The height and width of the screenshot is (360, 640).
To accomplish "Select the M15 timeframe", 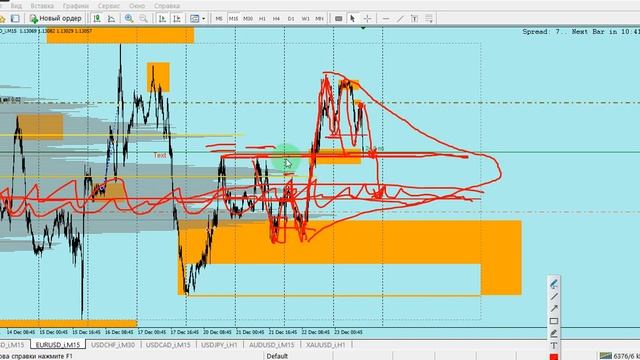I will click(233, 18).
